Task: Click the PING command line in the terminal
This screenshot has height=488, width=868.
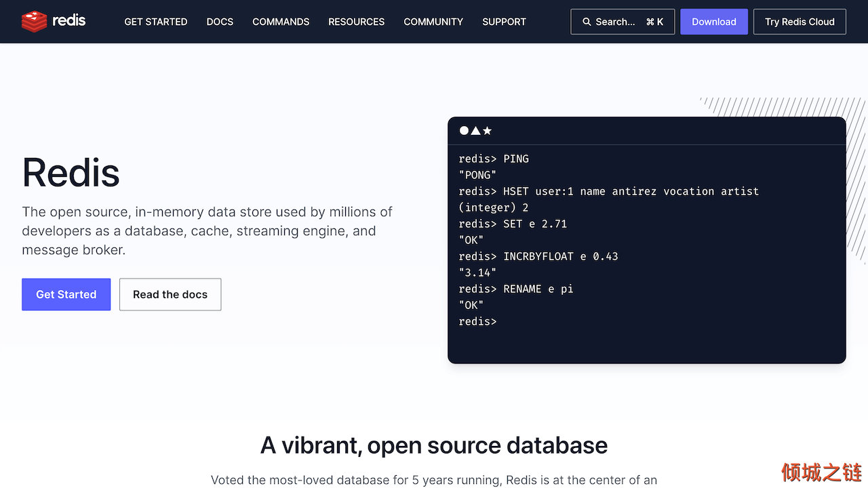Action: pos(494,159)
